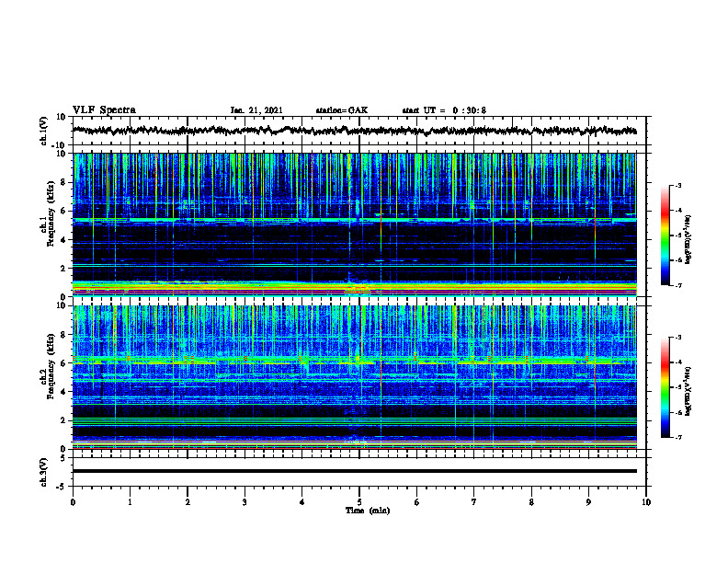The width and height of the screenshot is (728, 563).
Task: Click the ch.1 spectrogram color scale bar
Action: (x=665, y=236)
